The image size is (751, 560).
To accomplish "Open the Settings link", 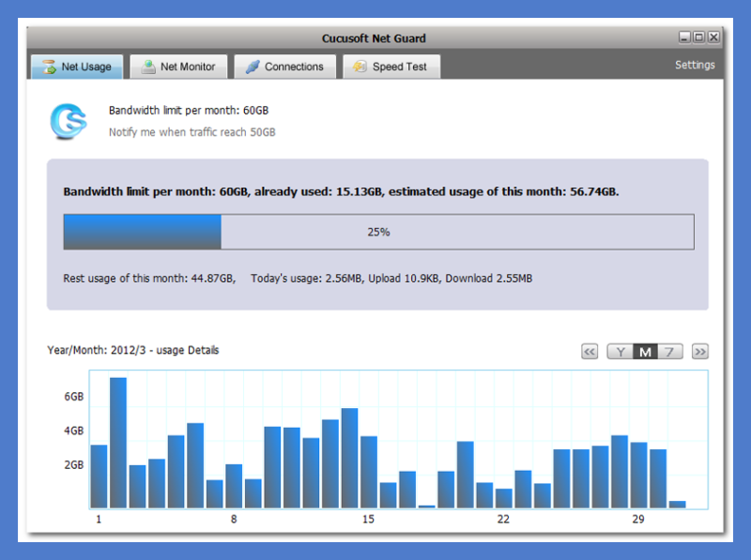I will (x=695, y=64).
